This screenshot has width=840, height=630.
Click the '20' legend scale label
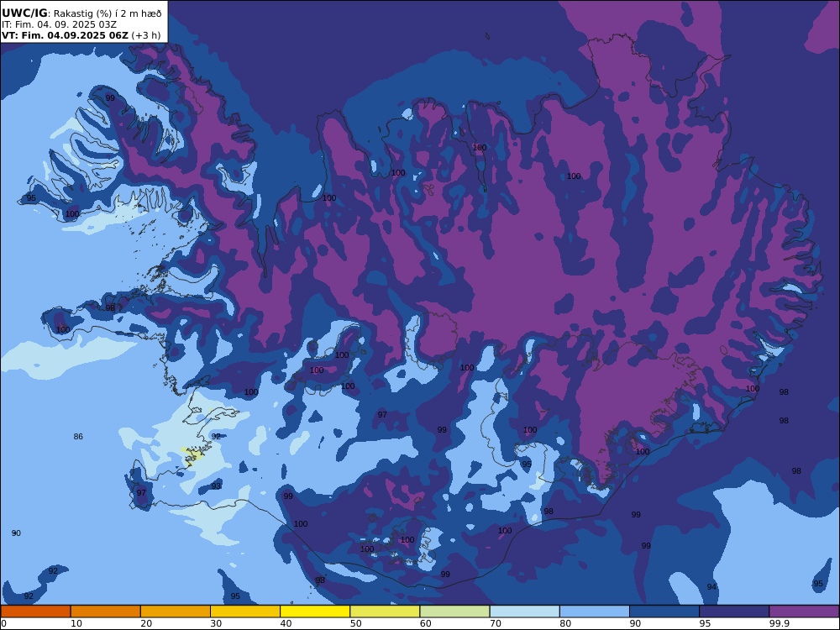pos(146,623)
